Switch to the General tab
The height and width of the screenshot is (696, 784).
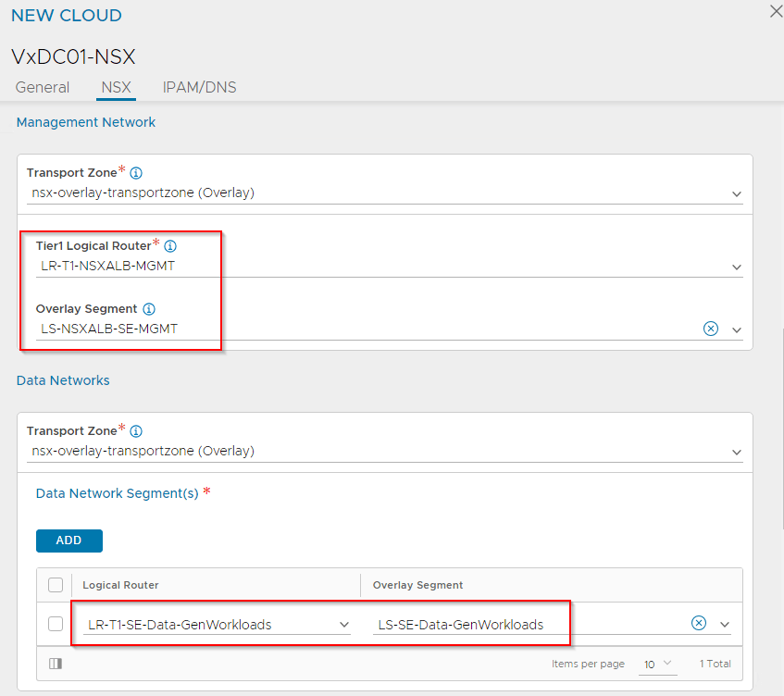tap(43, 87)
